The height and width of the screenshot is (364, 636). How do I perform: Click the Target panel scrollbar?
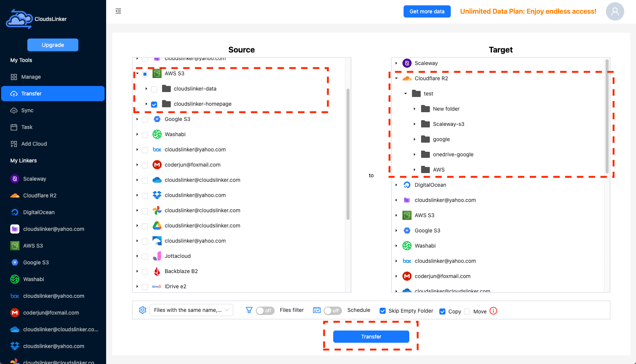click(607, 116)
